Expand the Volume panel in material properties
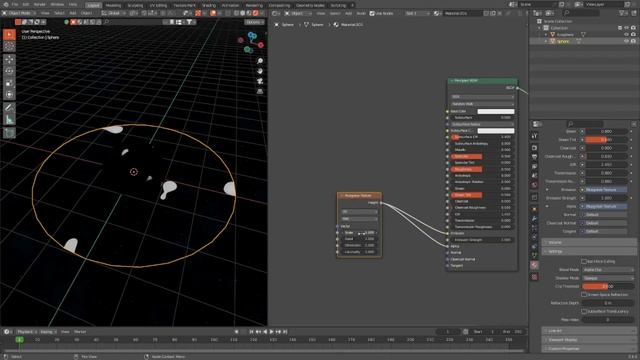The width and height of the screenshot is (640, 360). pyautogui.click(x=590, y=242)
